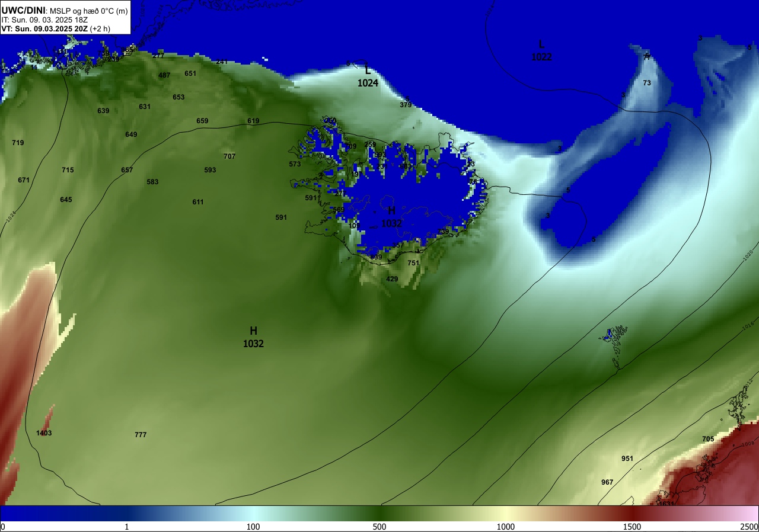The width and height of the screenshot is (759, 532).
Task: Click the 500 label on the color scale
Action: click(379, 527)
